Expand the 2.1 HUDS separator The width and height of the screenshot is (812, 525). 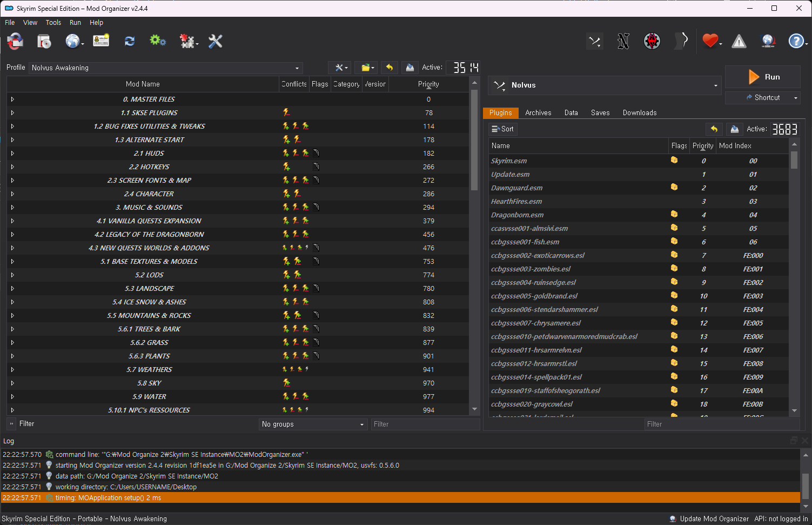[x=12, y=154]
